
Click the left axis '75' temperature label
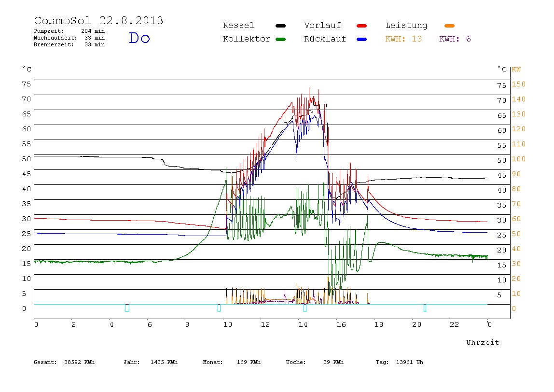click(x=27, y=84)
